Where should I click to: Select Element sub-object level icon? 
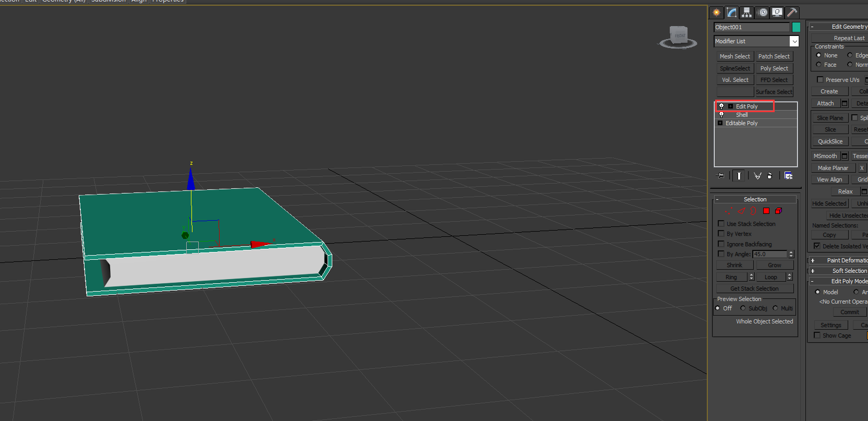pos(778,211)
